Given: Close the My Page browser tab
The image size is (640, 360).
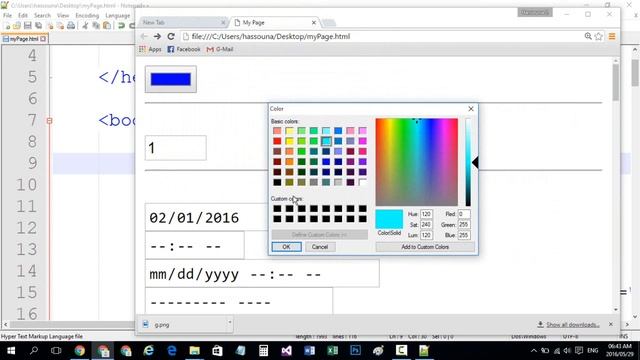Looking at the screenshot, I should (x=313, y=23).
